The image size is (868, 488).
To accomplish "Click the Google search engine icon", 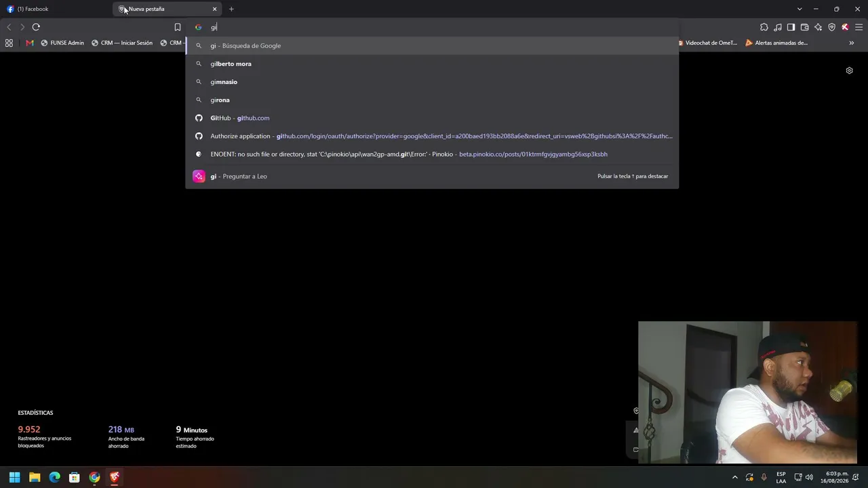I will pyautogui.click(x=198, y=27).
